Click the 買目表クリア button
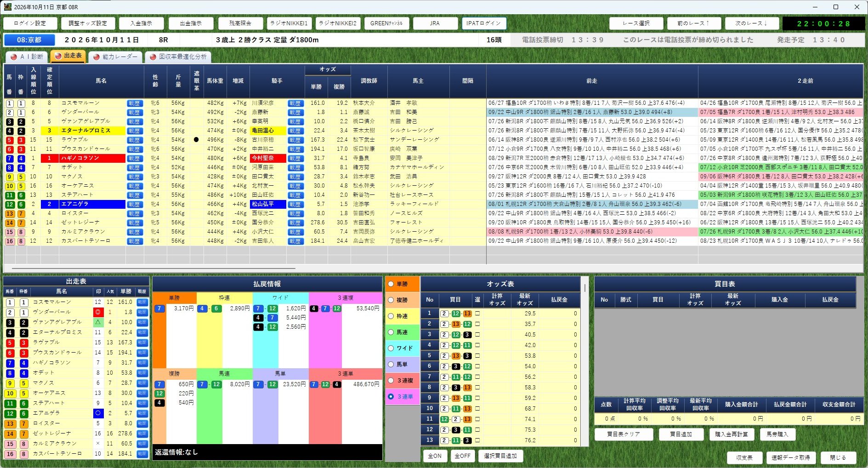 click(x=624, y=434)
